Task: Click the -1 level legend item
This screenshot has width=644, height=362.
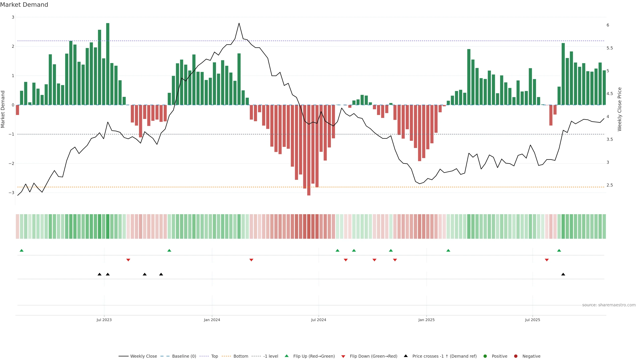Action: tap(271, 356)
